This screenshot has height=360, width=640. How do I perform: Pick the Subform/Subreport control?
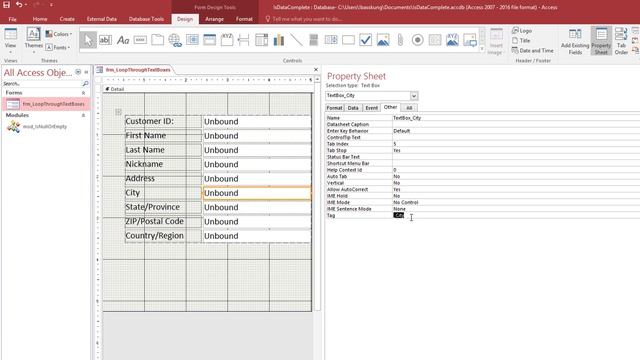435,40
